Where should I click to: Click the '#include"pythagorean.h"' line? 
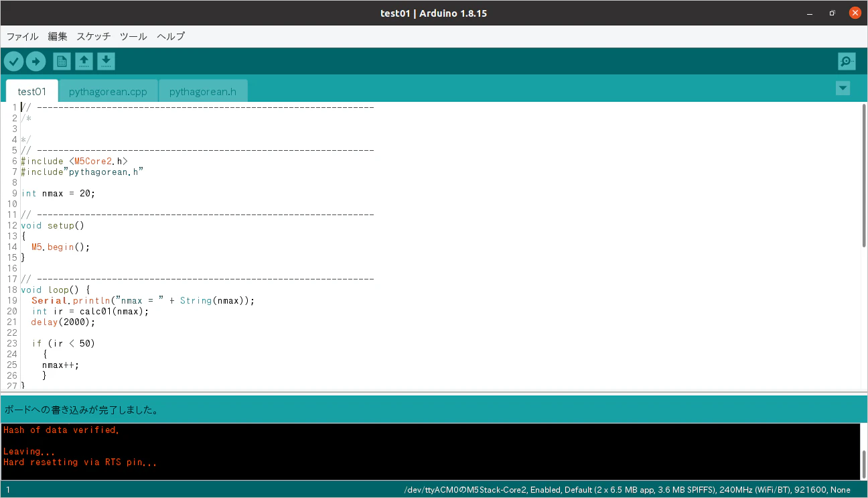[x=82, y=172]
